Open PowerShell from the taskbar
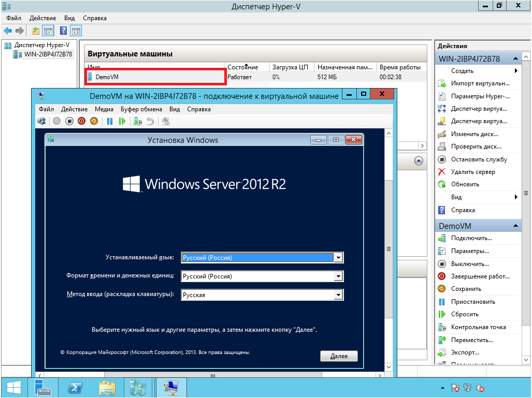 click(x=75, y=388)
